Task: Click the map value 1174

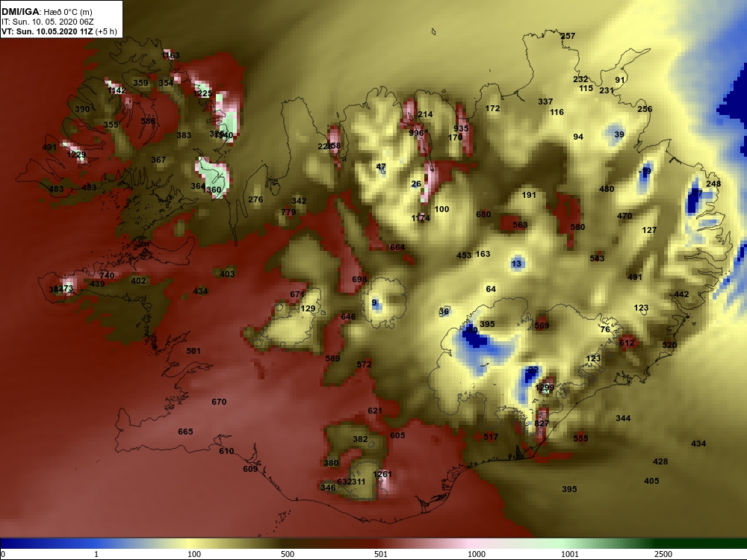Action: pos(421,218)
